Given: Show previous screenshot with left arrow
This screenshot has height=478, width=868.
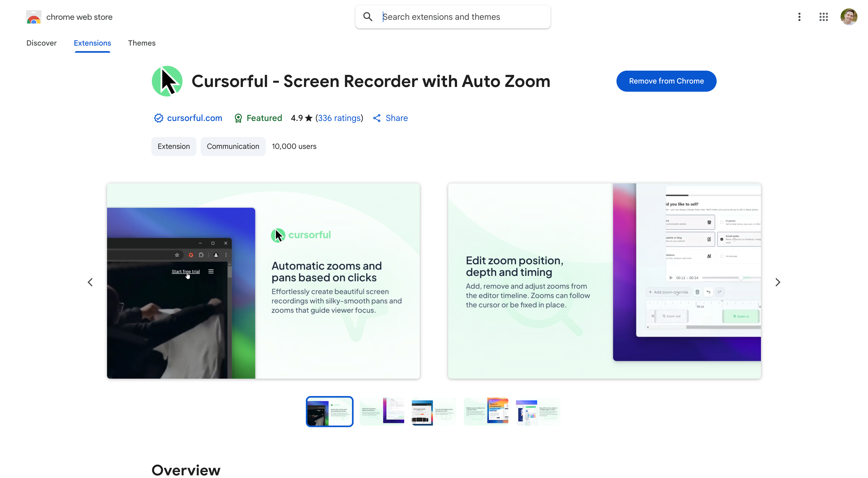Looking at the screenshot, I should pos(90,282).
